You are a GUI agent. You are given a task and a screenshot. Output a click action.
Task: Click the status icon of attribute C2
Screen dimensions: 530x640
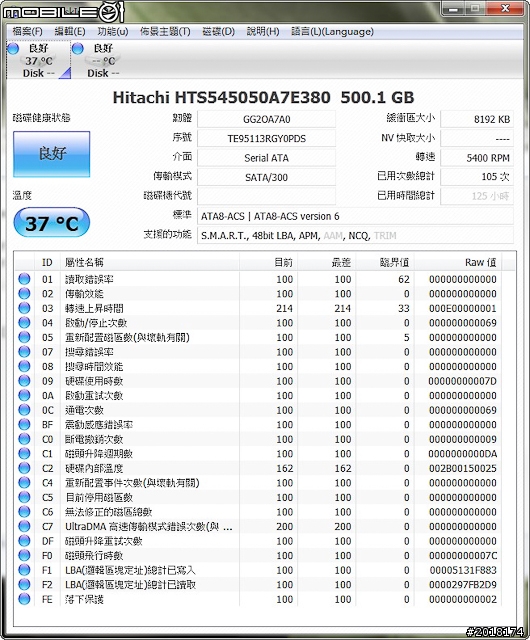[24, 468]
